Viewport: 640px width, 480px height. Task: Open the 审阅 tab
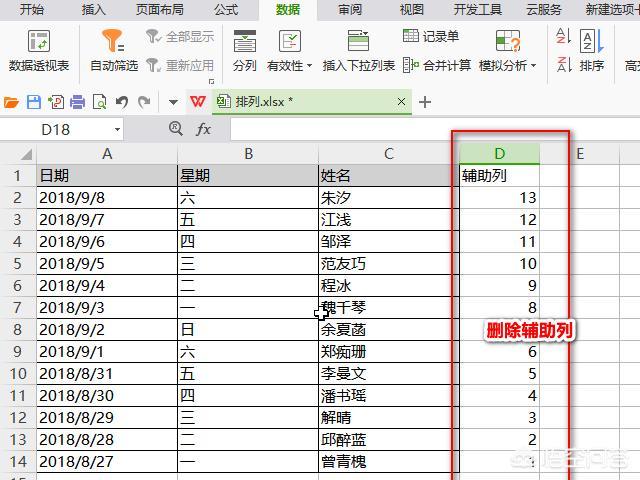350,9
